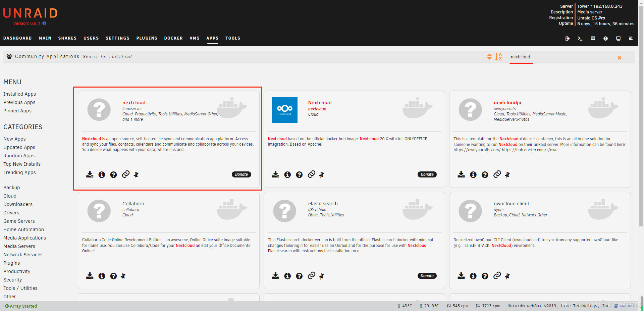Screen dimensions: 644x311
Task: Open the info monitor icon in top bar
Action: [618, 39]
